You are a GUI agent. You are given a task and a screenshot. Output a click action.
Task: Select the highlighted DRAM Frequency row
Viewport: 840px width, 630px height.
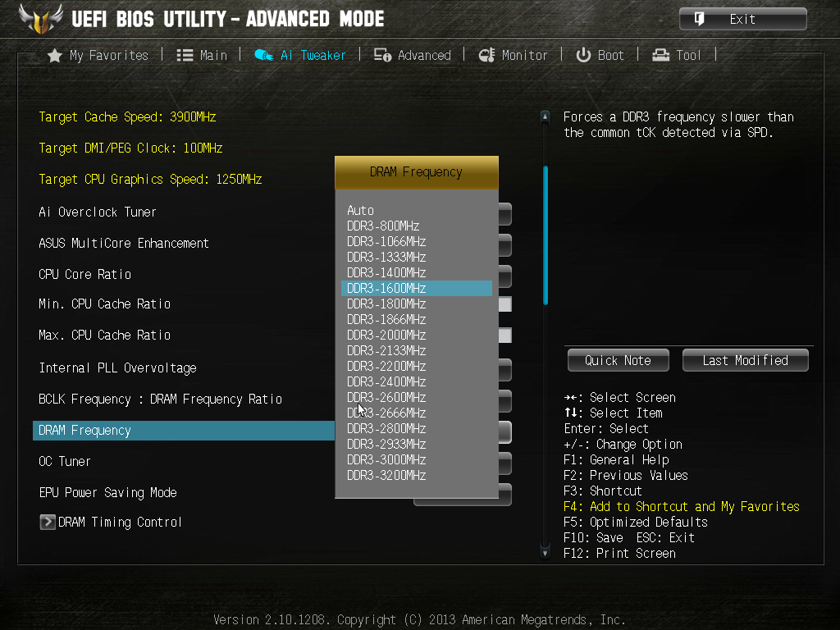click(x=184, y=431)
